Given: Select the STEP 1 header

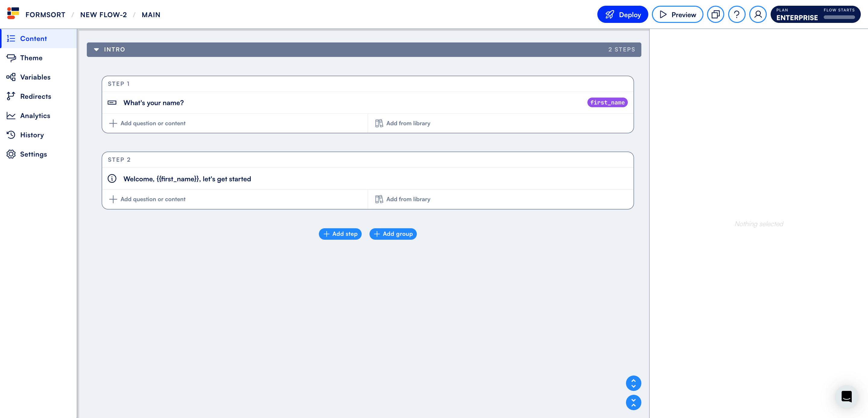Looking at the screenshot, I should pos(368,84).
